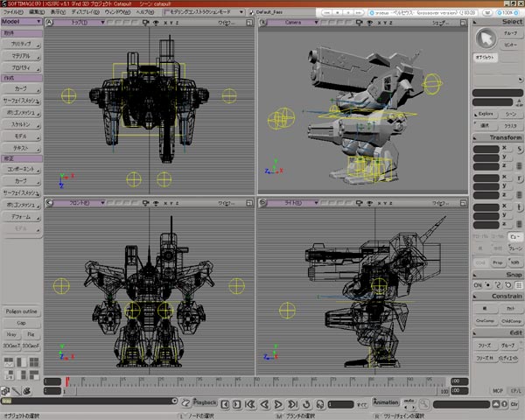The height and width of the screenshot is (420, 525).
Task: Toggle the Xray button
Action: click(11, 334)
